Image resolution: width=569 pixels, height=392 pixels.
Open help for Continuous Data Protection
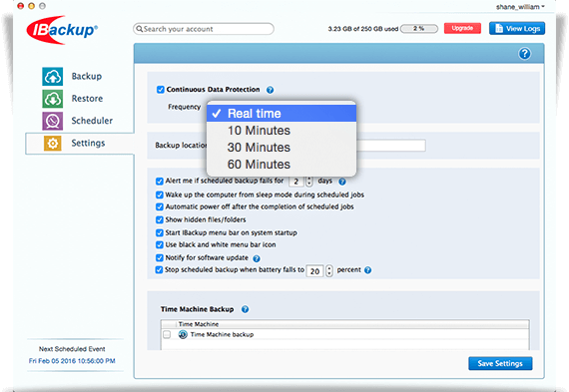(x=270, y=90)
